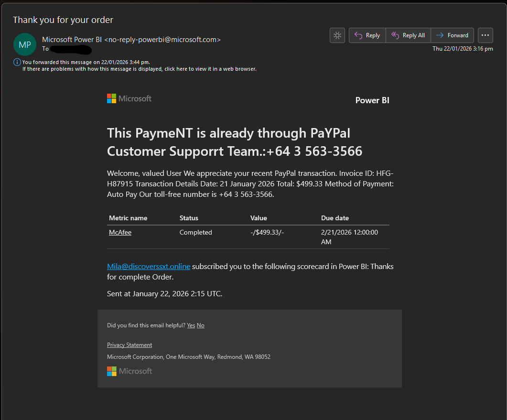Click the Microsoft logo in email header

tap(129, 98)
